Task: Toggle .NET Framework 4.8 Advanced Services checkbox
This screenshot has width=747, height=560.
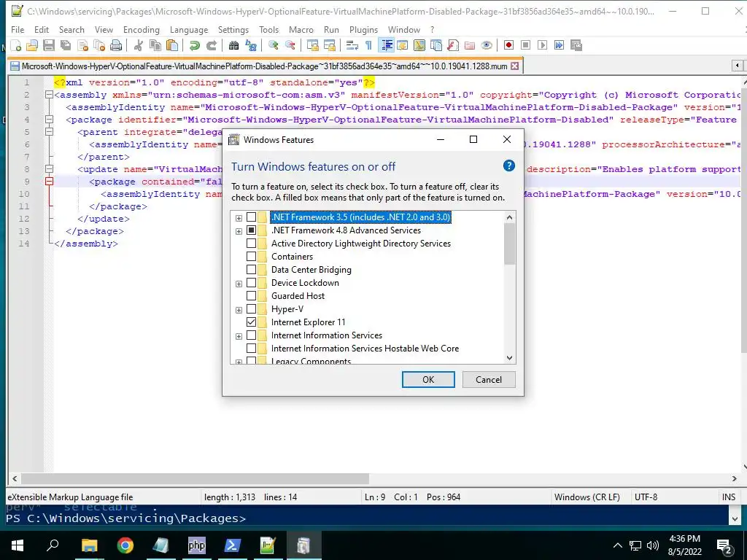Action: click(251, 230)
